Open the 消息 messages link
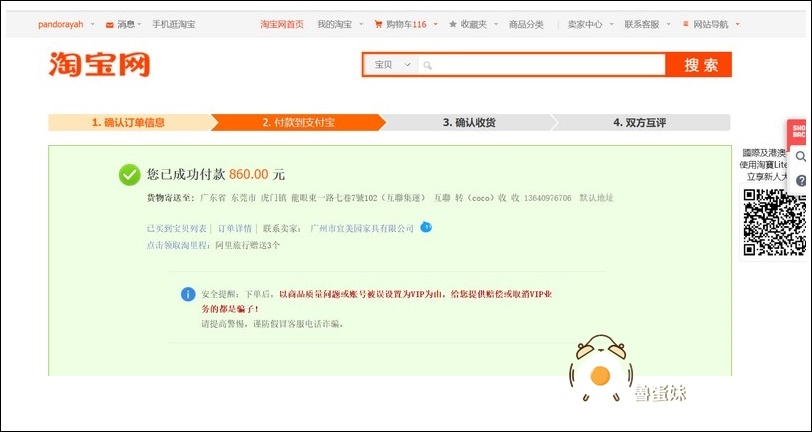The image size is (812, 432). 126,24
